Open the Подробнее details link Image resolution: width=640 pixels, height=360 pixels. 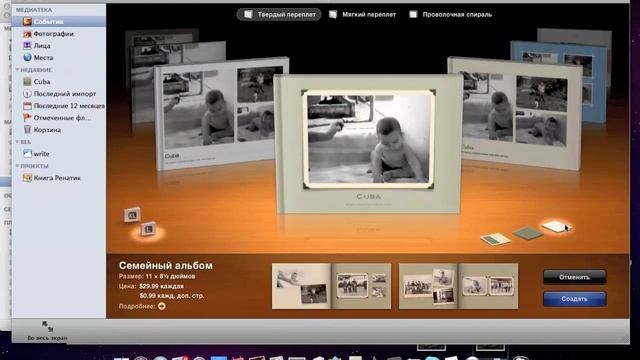pos(142,306)
